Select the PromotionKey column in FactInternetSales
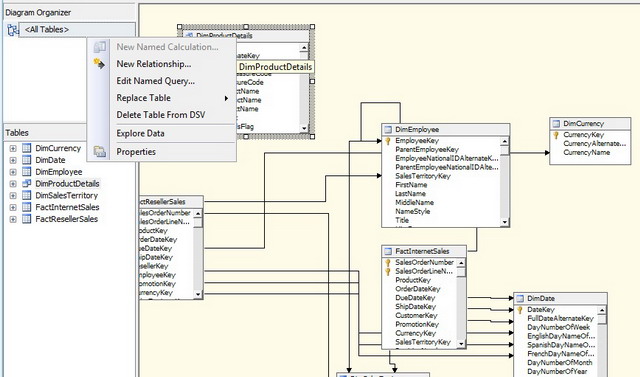The image size is (640, 377). pyautogui.click(x=417, y=324)
